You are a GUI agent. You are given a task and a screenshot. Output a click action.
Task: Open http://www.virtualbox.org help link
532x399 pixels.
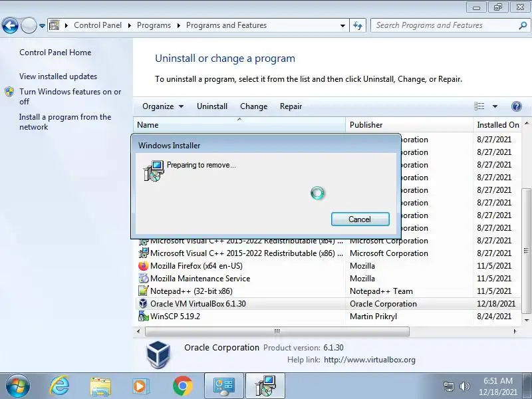(x=370, y=360)
